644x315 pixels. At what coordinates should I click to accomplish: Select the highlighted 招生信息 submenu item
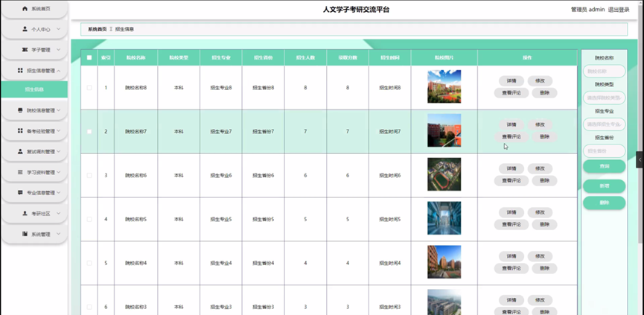pos(34,89)
